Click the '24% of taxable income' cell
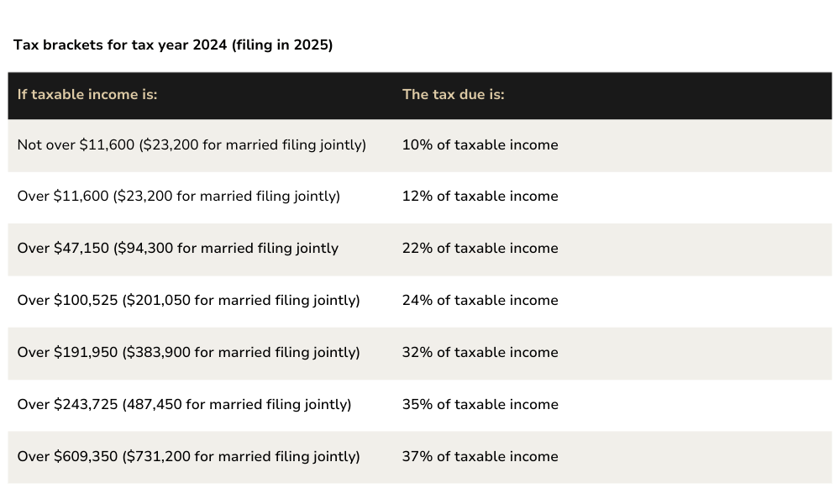840x504 pixels. 480,301
